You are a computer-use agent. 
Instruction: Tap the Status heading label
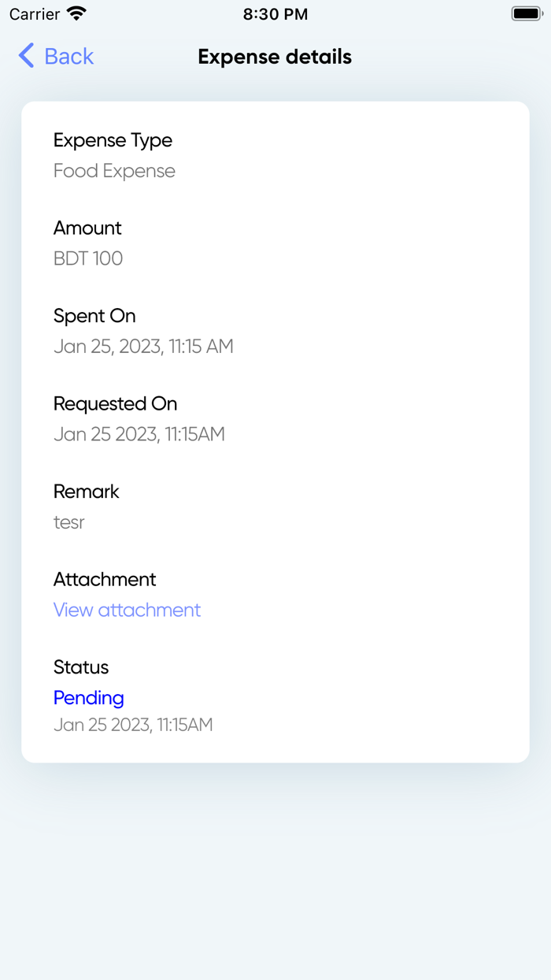(x=81, y=667)
